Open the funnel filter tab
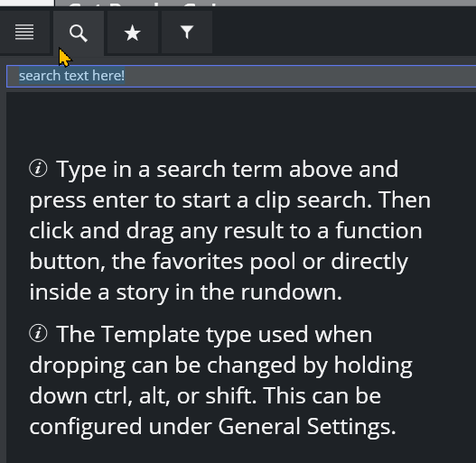 (x=187, y=32)
